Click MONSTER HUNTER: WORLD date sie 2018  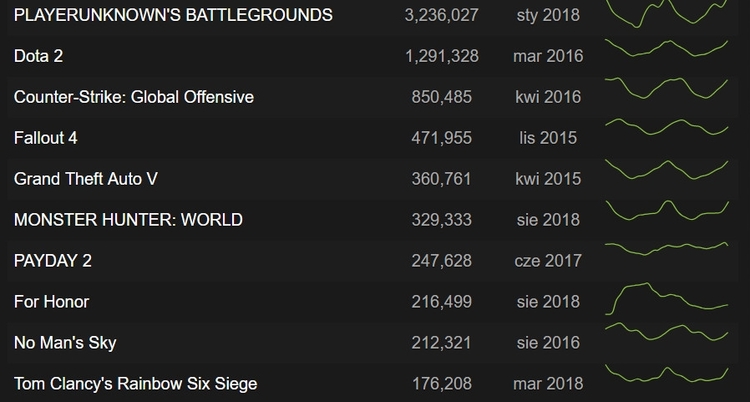pos(548,220)
